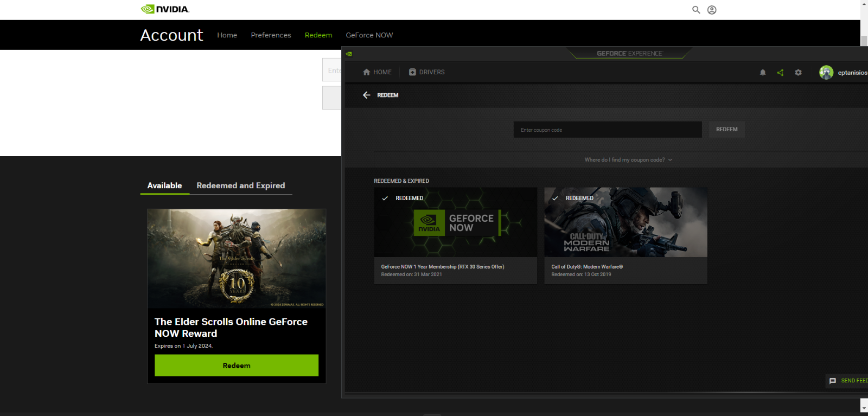The height and width of the screenshot is (416, 868).
Task: Click the GeForce NOW redeemed checkmark
Action: pos(385,199)
